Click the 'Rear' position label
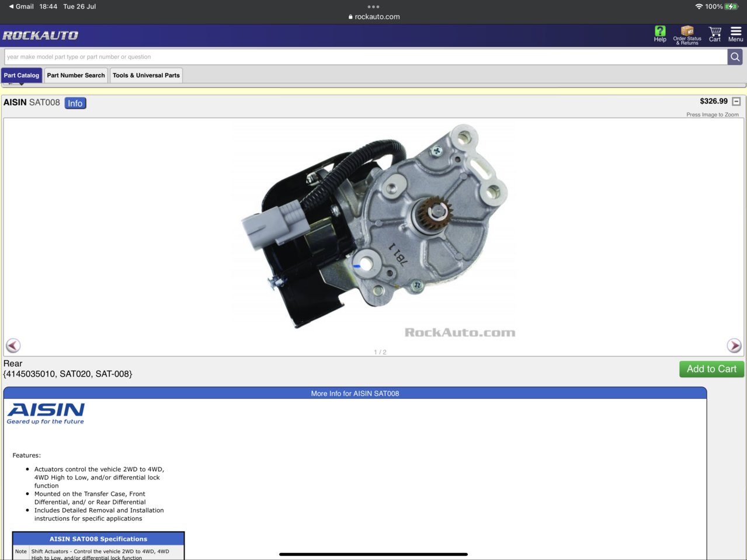 (13, 363)
